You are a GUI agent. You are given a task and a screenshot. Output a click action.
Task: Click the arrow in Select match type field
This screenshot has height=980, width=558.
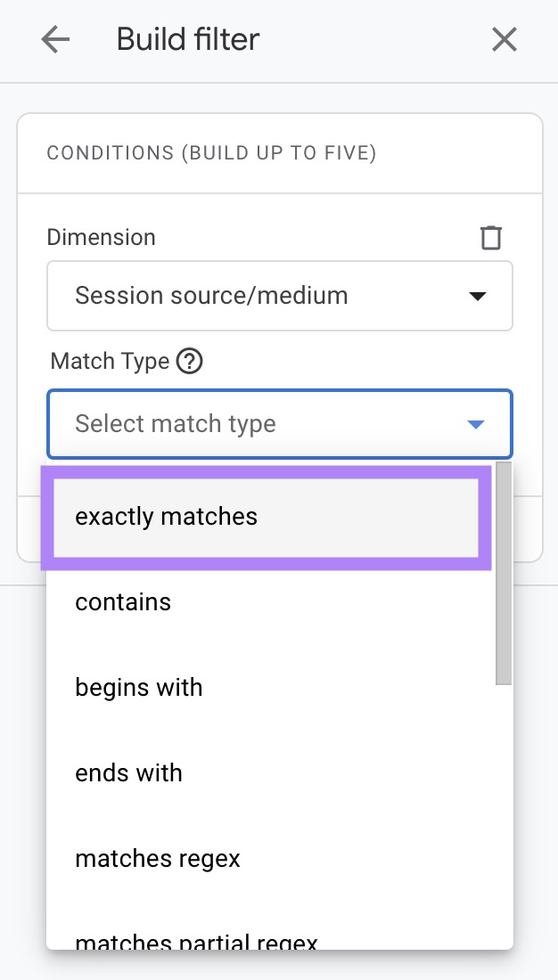coord(475,424)
